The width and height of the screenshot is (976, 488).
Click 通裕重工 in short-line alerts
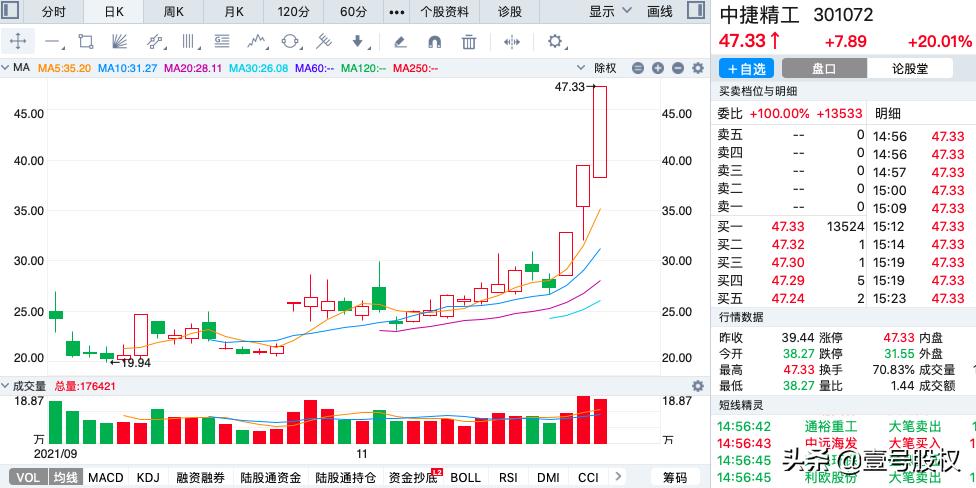tap(830, 427)
